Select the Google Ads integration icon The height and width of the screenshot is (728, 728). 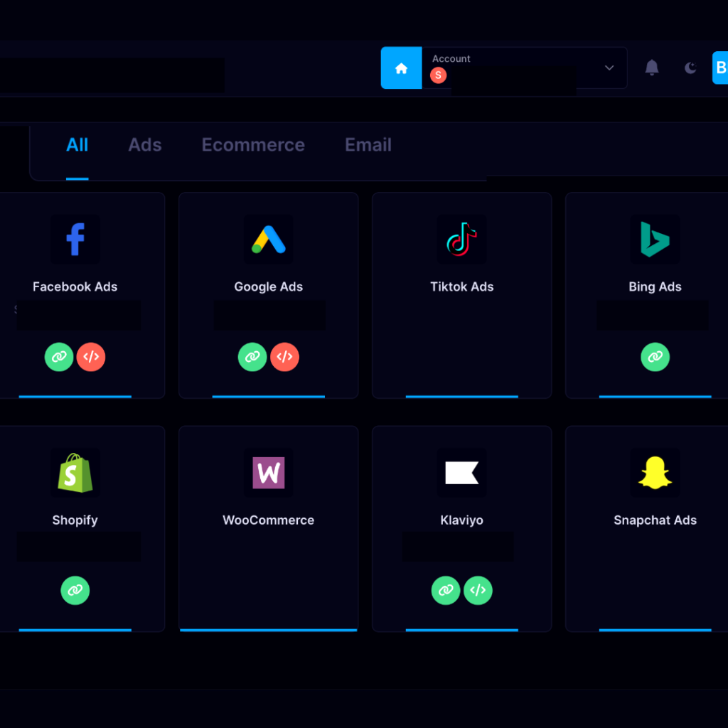(x=268, y=240)
